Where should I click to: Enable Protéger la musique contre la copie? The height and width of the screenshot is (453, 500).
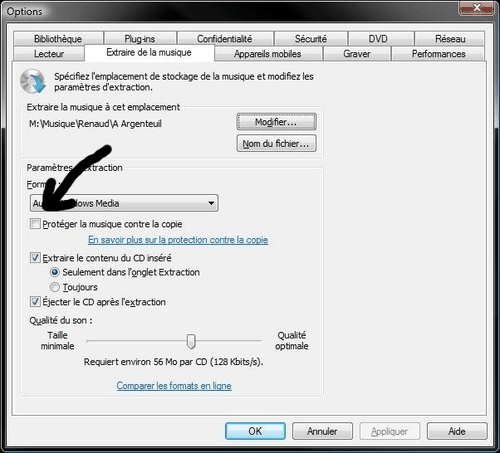[x=35, y=224]
